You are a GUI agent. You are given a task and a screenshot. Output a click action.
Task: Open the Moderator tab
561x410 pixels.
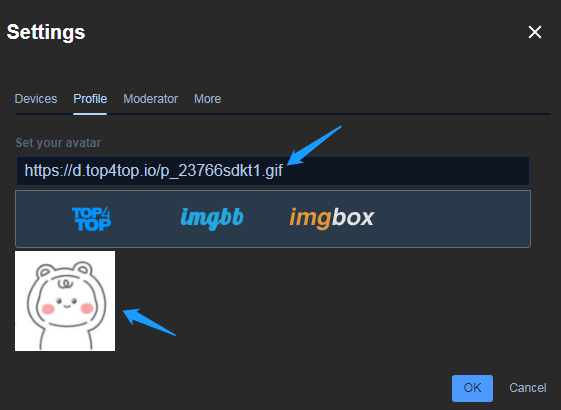(x=151, y=99)
